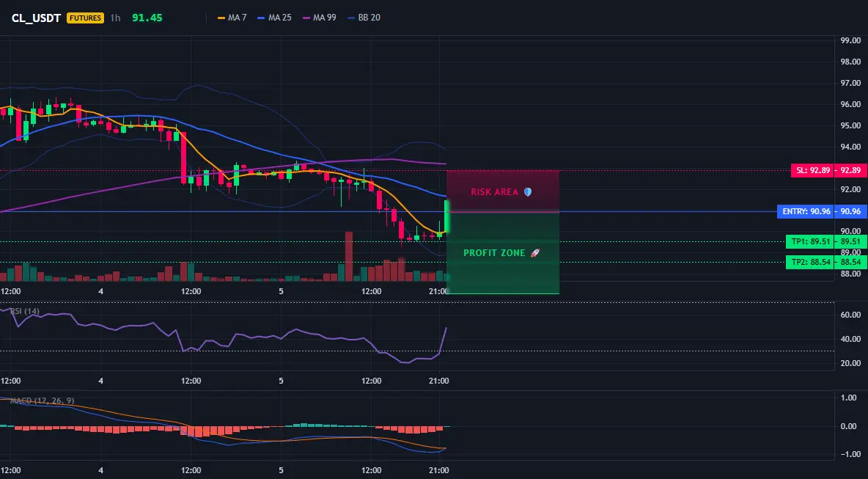Click the 88.00 price axis label
The height and width of the screenshot is (479, 868).
coord(850,274)
